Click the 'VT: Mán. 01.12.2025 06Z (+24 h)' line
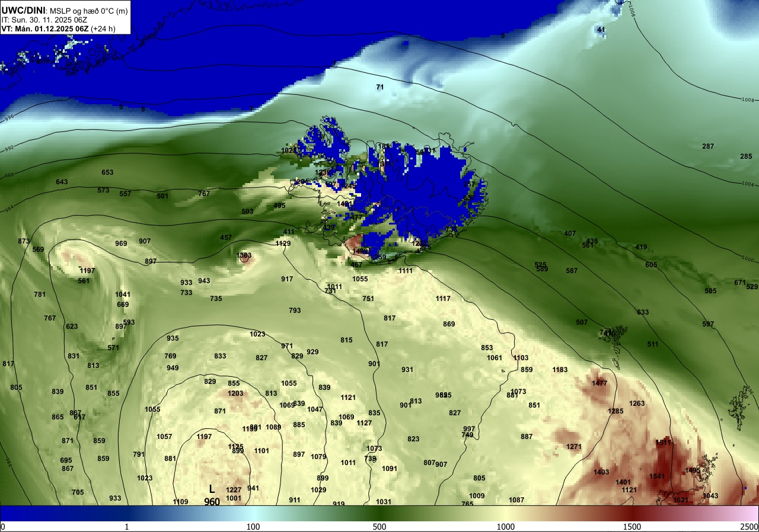This screenshot has width=759, height=532. coord(58,28)
